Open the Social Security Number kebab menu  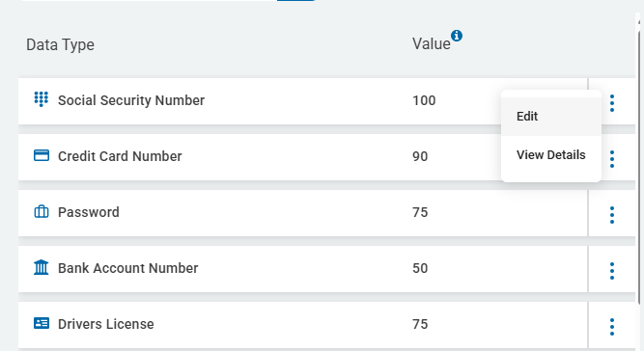click(612, 103)
